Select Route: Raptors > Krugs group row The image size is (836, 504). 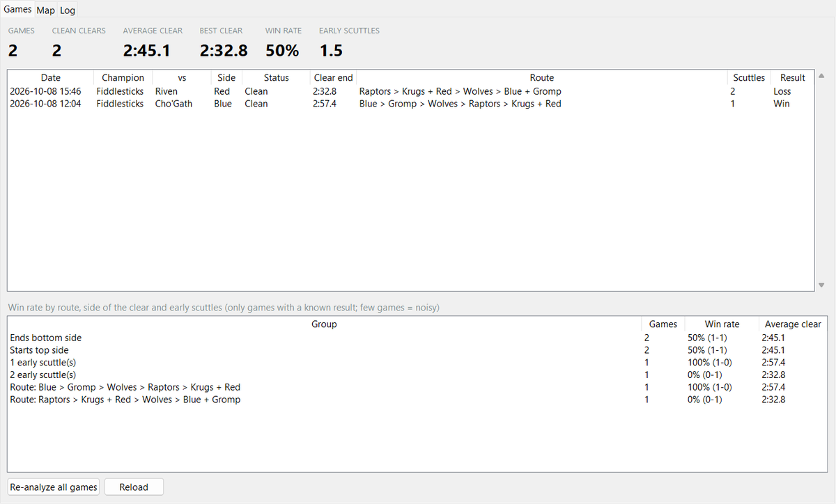point(418,400)
